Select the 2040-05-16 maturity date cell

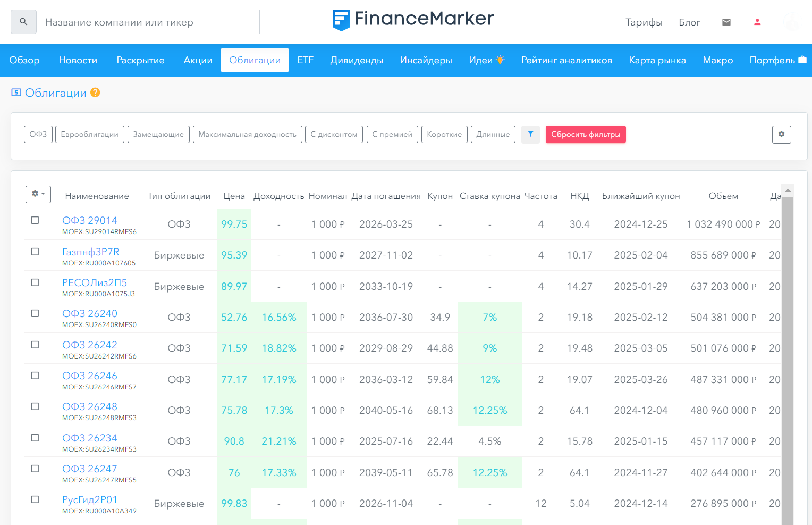coord(386,410)
